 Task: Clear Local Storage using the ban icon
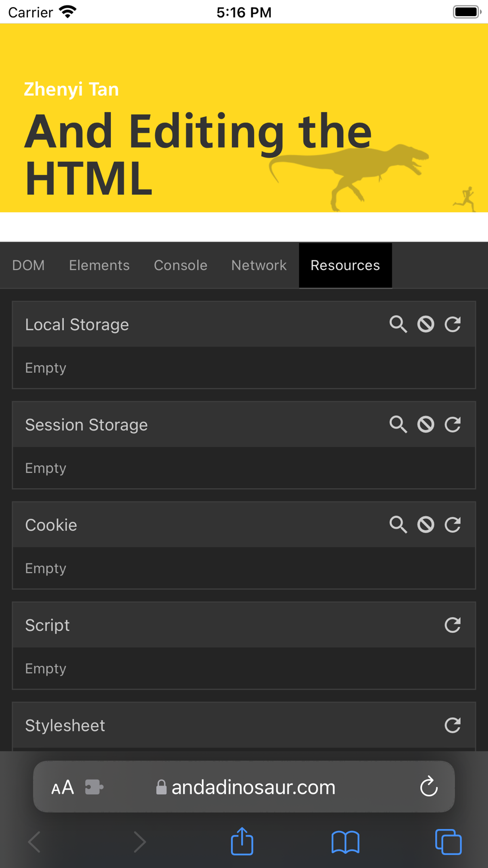pos(426,324)
